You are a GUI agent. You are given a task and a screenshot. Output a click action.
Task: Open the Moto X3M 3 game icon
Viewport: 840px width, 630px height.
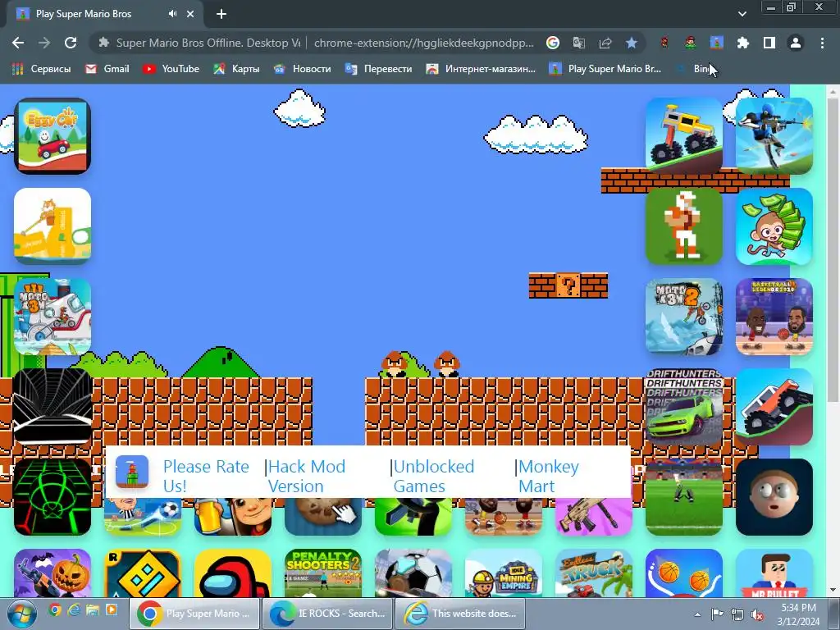pos(52,317)
